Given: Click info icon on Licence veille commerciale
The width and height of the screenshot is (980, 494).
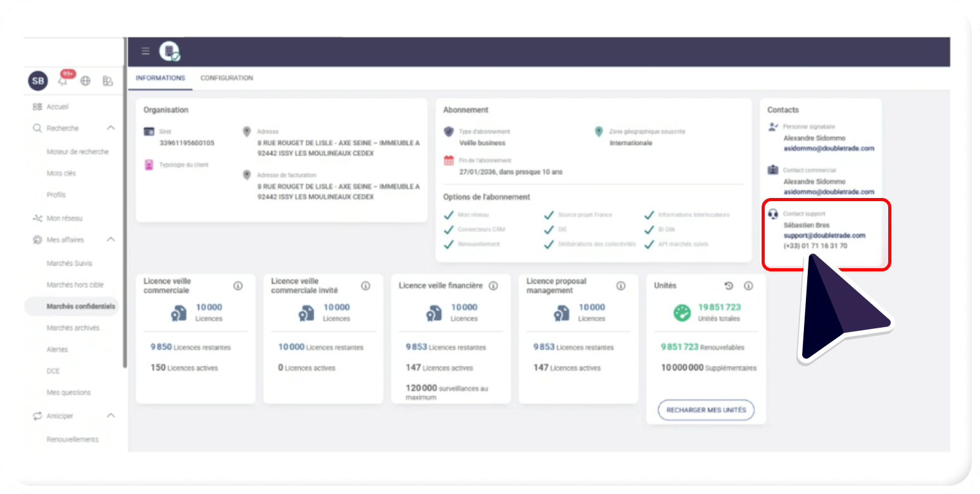Looking at the screenshot, I should (238, 286).
